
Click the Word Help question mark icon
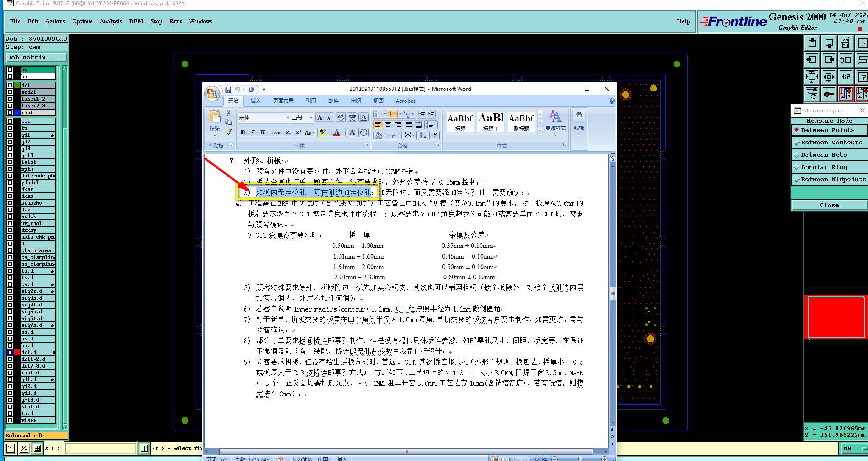pyautogui.click(x=611, y=101)
